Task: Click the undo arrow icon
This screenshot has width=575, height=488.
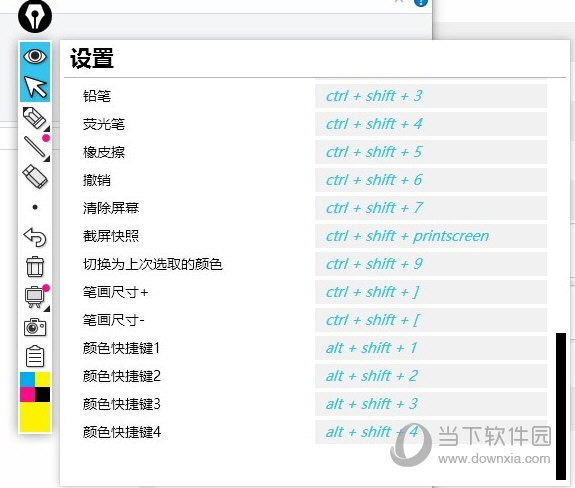Action: pos(35,237)
